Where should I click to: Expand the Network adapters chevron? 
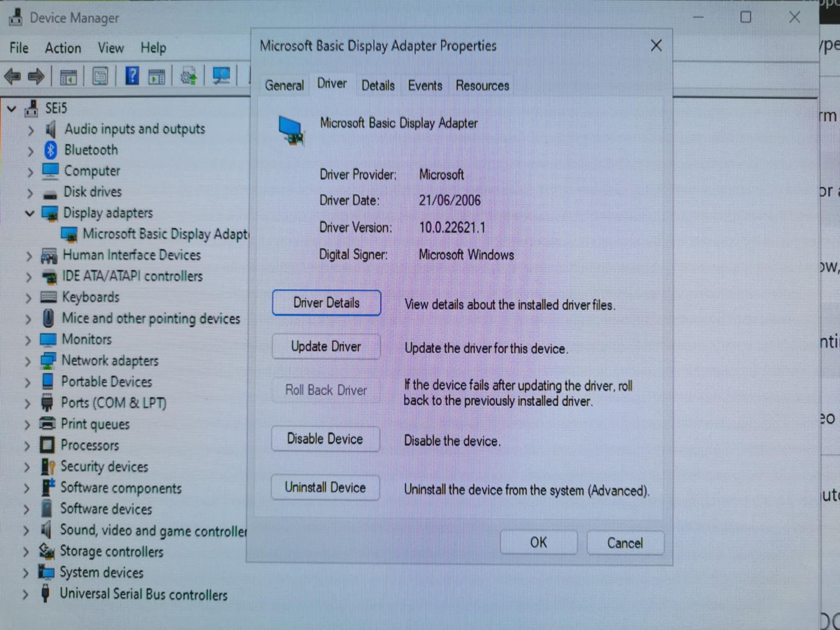click(x=28, y=362)
